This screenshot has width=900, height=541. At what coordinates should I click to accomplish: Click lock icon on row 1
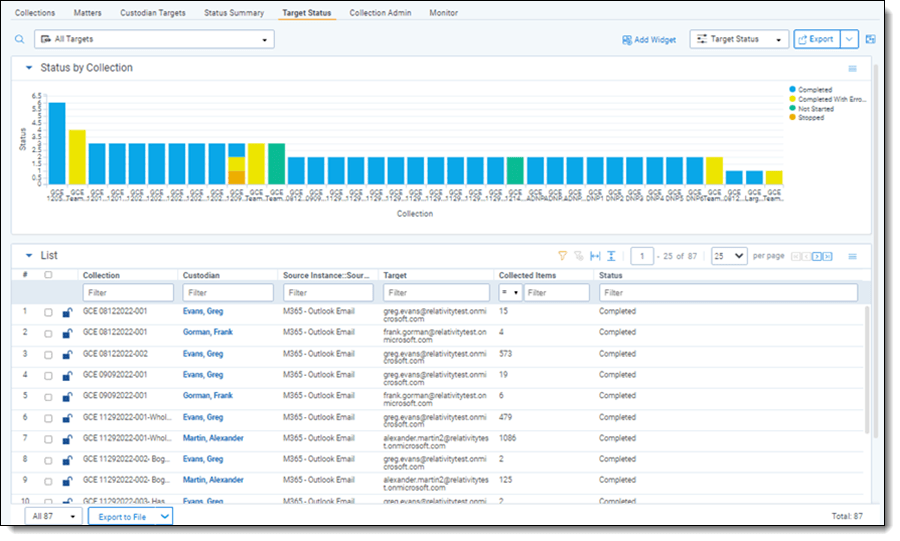(67, 313)
